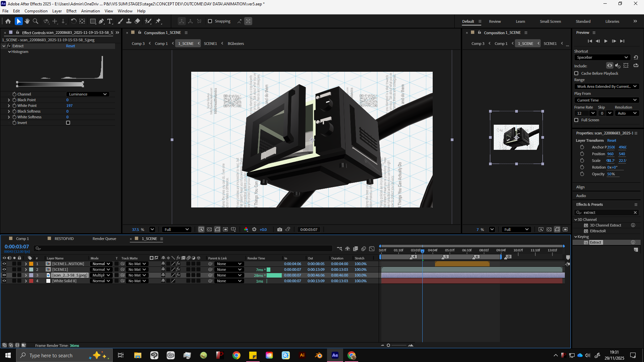644x362 pixels.
Task: Select the Hand tool
Action: pos(27,21)
